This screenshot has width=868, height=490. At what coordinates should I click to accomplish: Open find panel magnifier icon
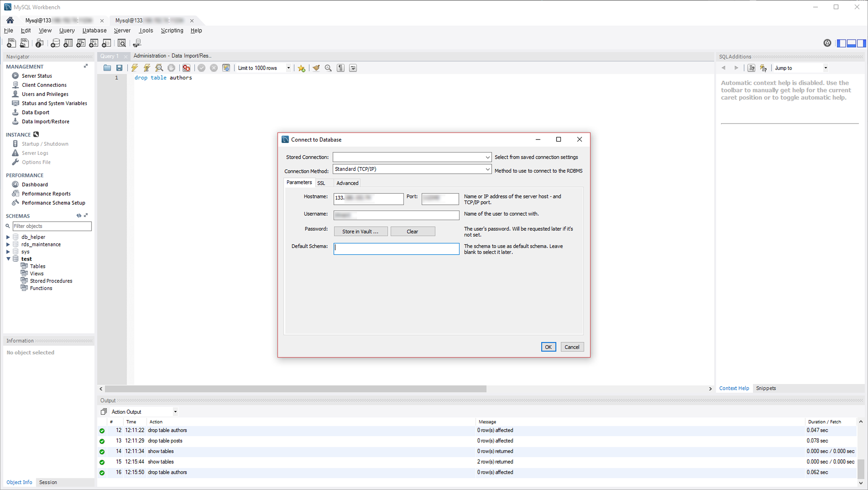point(328,68)
